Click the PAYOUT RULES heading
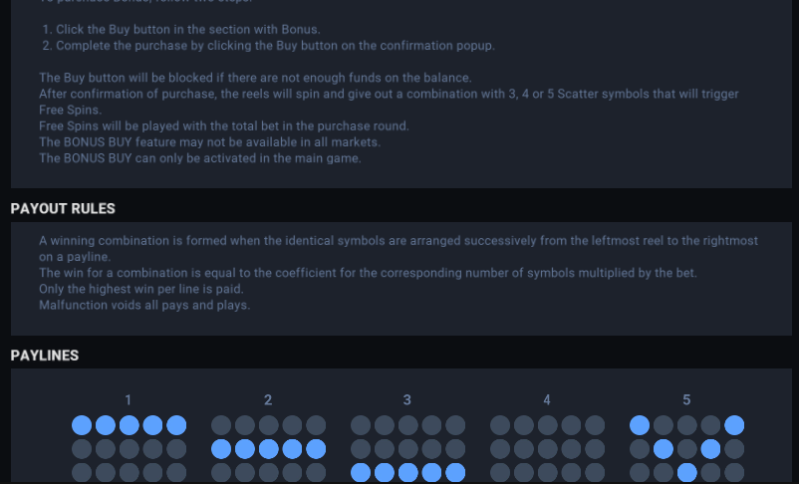This screenshot has height=484, width=799. coord(63,208)
